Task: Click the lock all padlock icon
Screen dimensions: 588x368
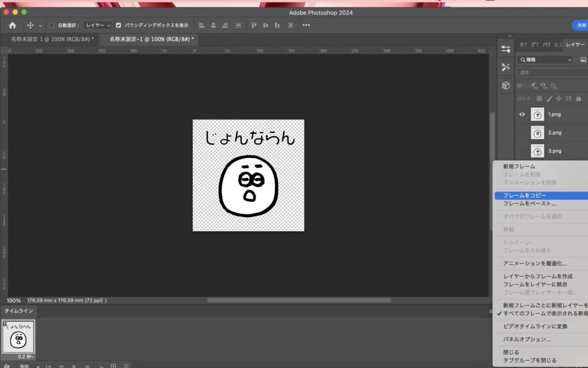Action: pos(578,98)
